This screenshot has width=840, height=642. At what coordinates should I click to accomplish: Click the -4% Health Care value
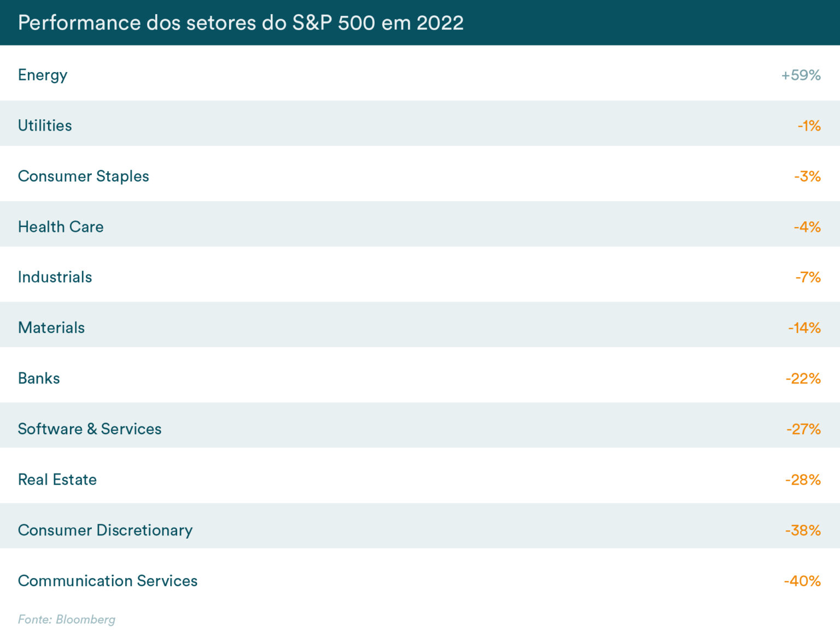tap(807, 226)
